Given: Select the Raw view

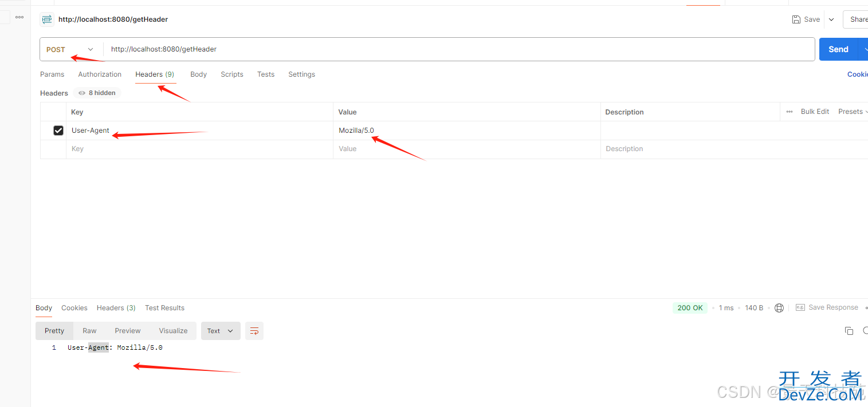Looking at the screenshot, I should [x=89, y=331].
